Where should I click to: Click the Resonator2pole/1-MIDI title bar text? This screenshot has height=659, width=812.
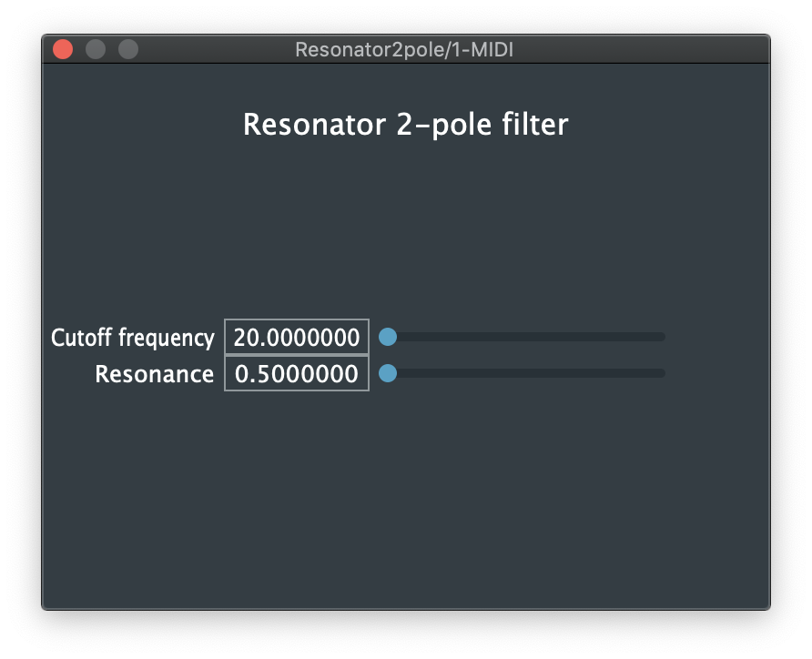pos(405,49)
